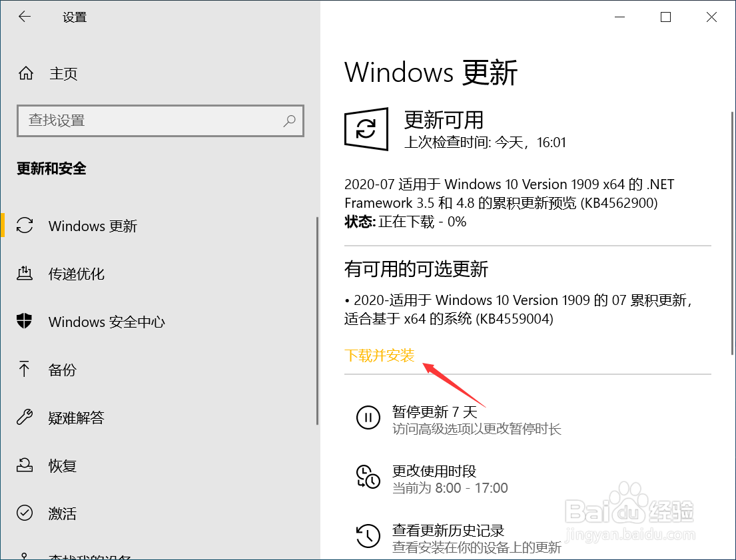Open 疑难解答 wrench icon
The image size is (736, 560).
25,417
